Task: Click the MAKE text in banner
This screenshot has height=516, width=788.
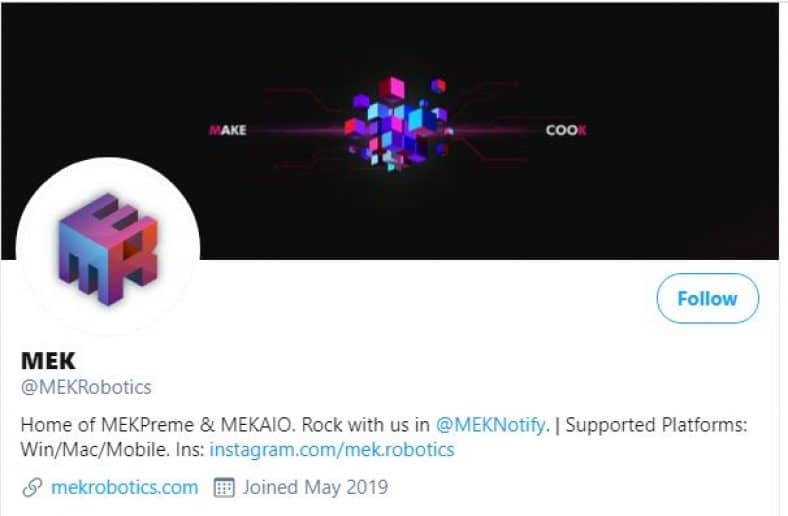Action: click(228, 130)
